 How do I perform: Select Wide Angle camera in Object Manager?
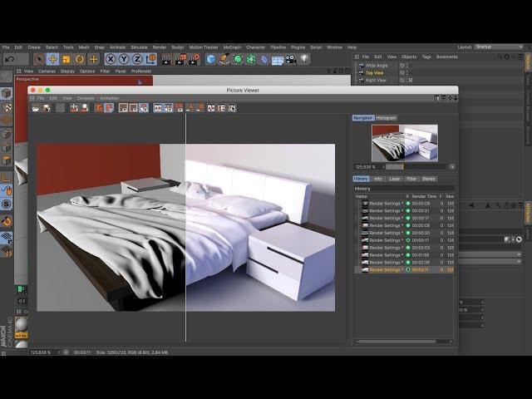tap(377, 66)
